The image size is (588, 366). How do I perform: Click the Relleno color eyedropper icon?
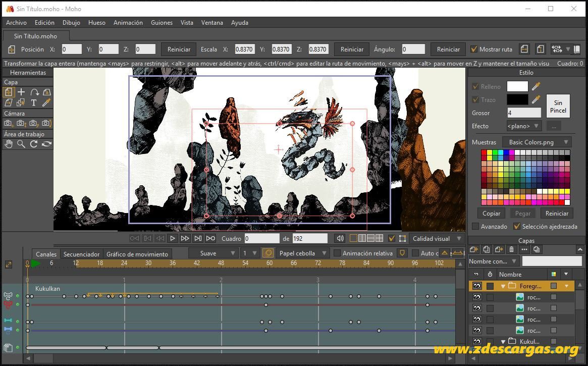[536, 87]
